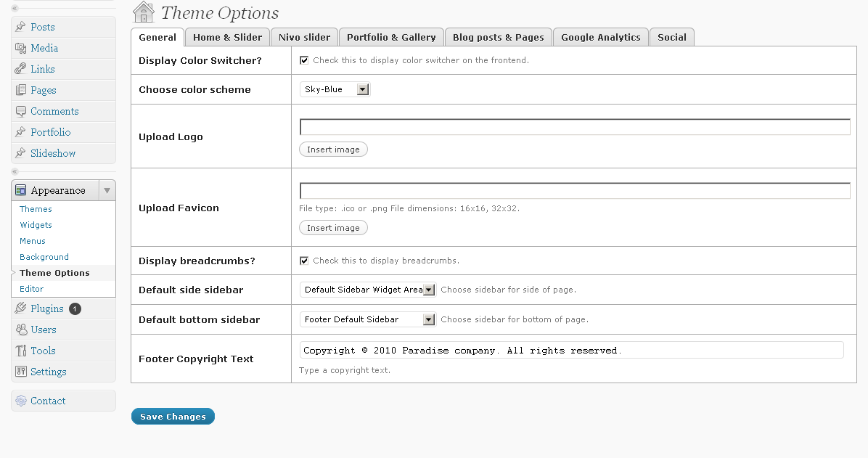Click the Comments speech bubble icon
Screen dimensions: 868x458
tap(20, 111)
